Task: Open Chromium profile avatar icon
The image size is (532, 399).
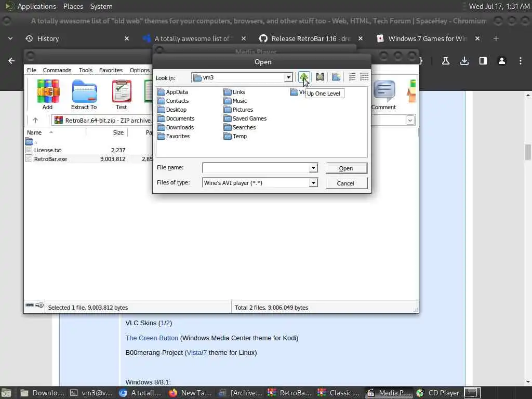Action: 501,61
